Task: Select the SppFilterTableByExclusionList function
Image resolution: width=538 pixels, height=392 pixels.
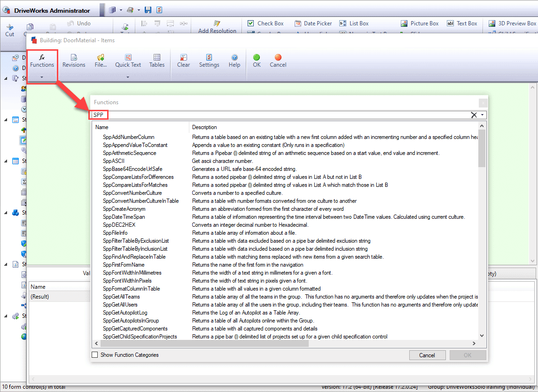Action: click(x=136, y=241)
